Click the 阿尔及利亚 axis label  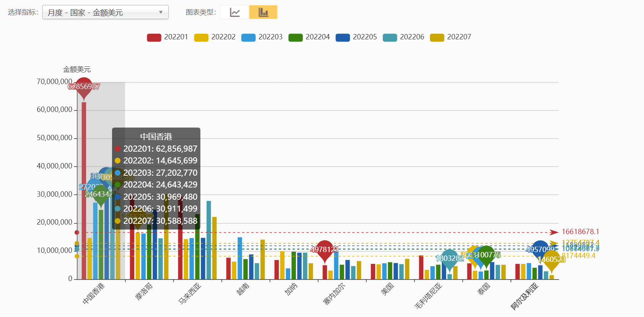[x=524, y=296]
